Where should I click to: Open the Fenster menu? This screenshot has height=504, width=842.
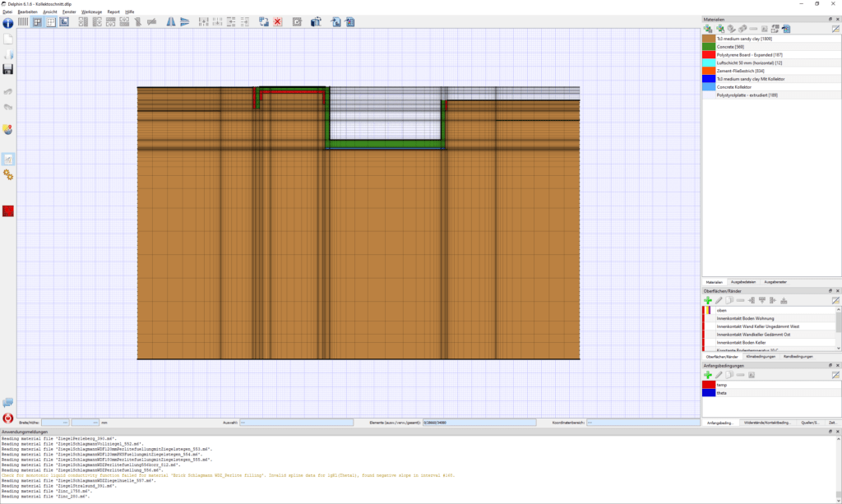tap(69, 12)
